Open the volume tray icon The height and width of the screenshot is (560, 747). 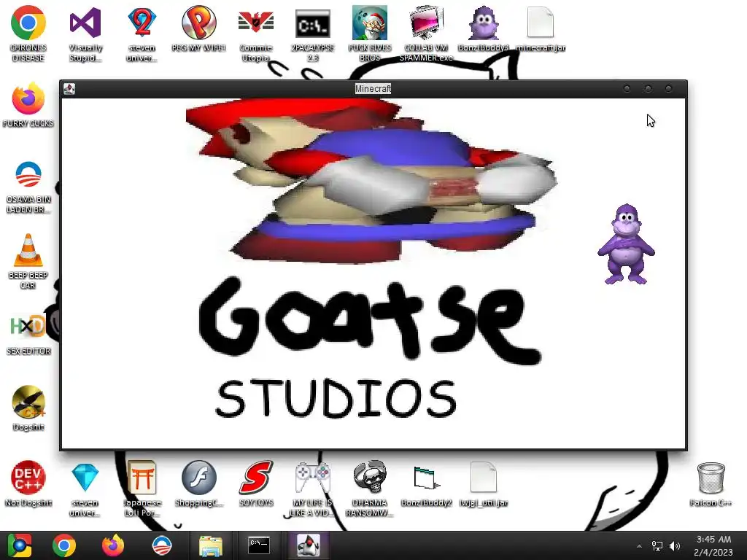click(x=675, y=546)
